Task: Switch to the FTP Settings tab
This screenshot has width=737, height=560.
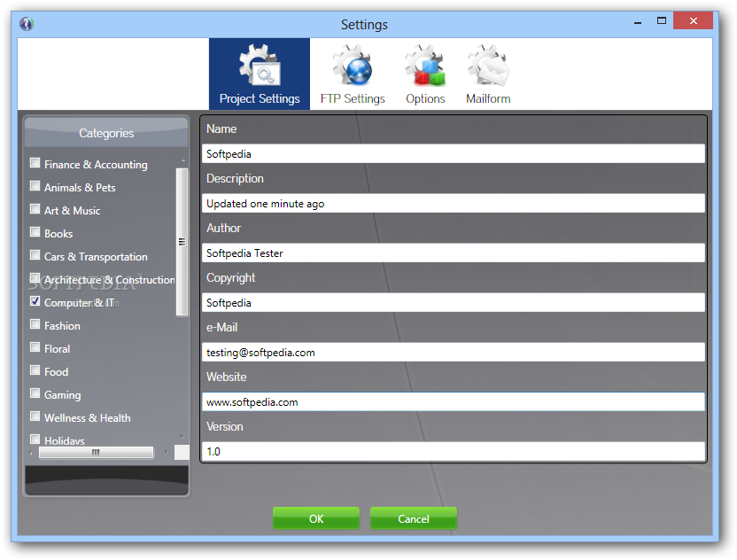Action: (x=353, y=74)
